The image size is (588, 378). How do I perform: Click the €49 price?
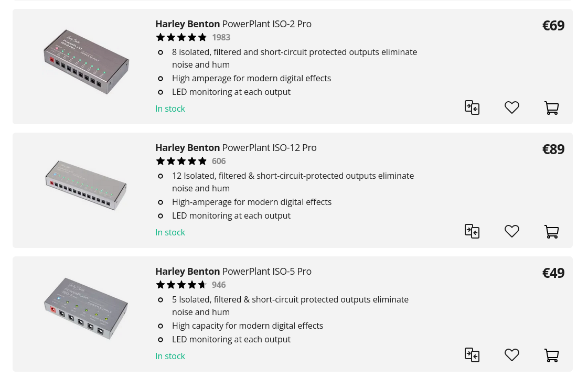553,273
